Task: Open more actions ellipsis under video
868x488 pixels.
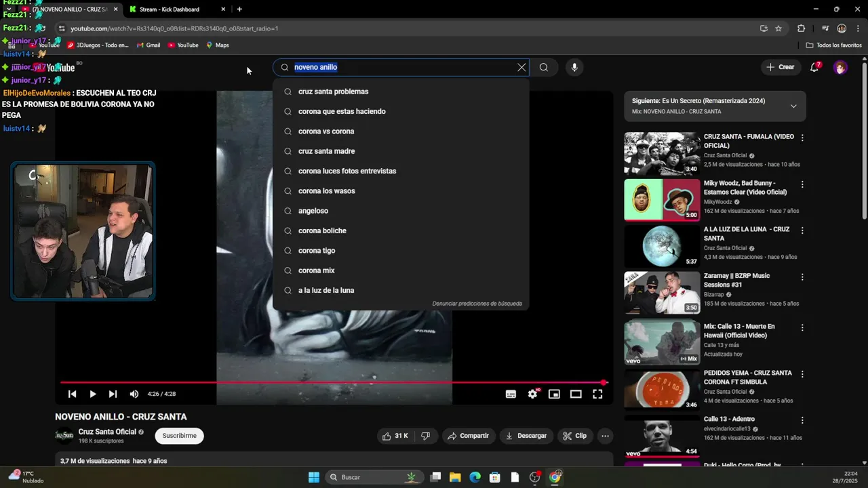Action: click(605, 436)
